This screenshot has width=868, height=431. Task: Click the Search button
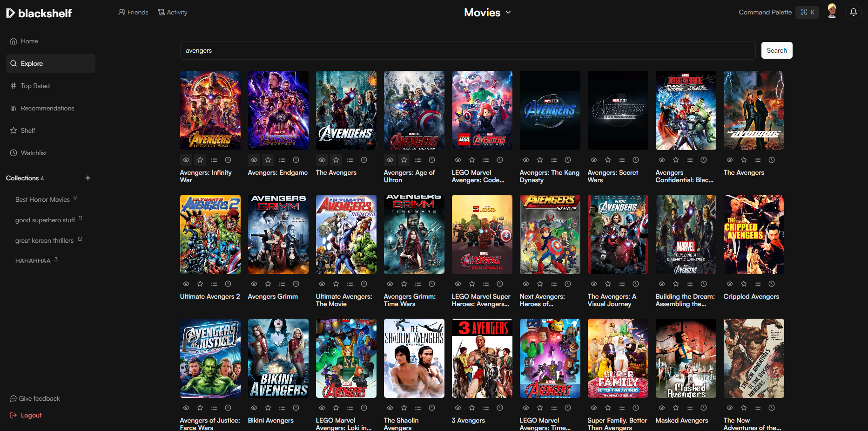(x=777, y=50)
